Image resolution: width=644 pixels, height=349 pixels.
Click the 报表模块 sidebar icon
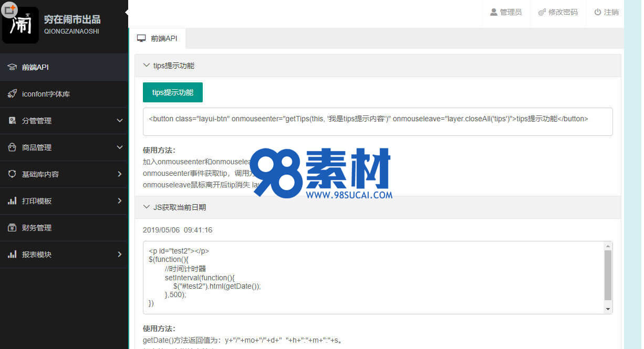pyautogui.click(x=13, y=254)
